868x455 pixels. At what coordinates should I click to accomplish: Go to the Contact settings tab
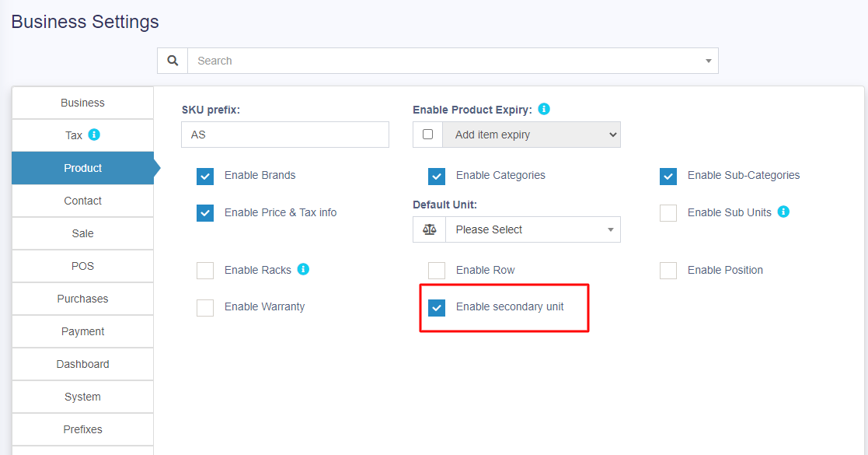(x=82, y=201)
